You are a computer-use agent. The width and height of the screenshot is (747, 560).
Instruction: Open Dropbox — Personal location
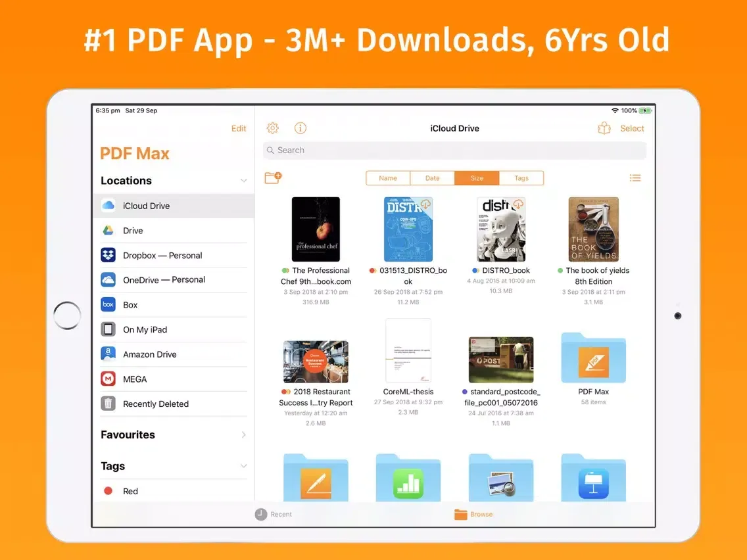[x=162, y=256]
